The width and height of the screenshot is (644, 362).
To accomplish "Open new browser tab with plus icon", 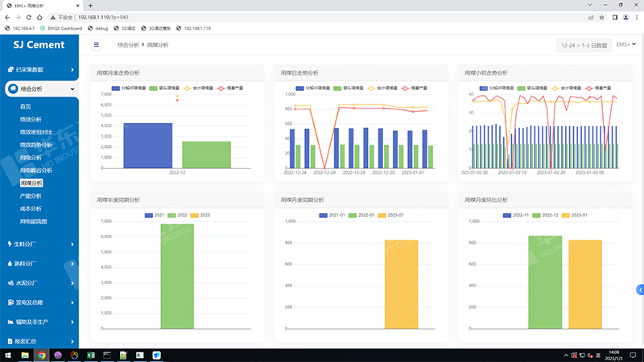I will [x=91, y=5].
